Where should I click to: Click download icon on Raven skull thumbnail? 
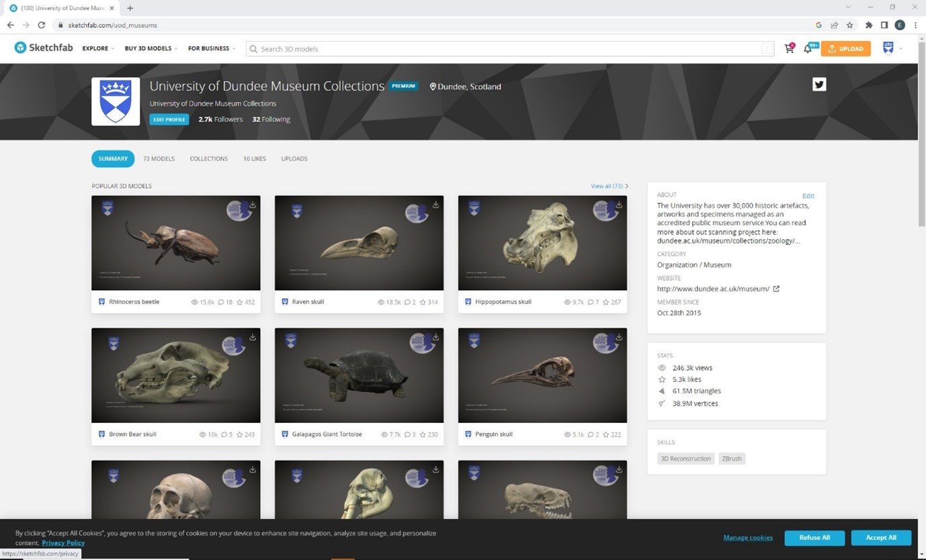[435, 205]
